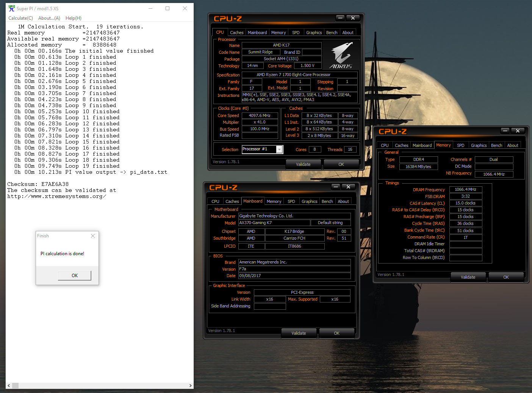
Task: Click the Super PI app icon in title bar
Action: [x=12, y=8]
